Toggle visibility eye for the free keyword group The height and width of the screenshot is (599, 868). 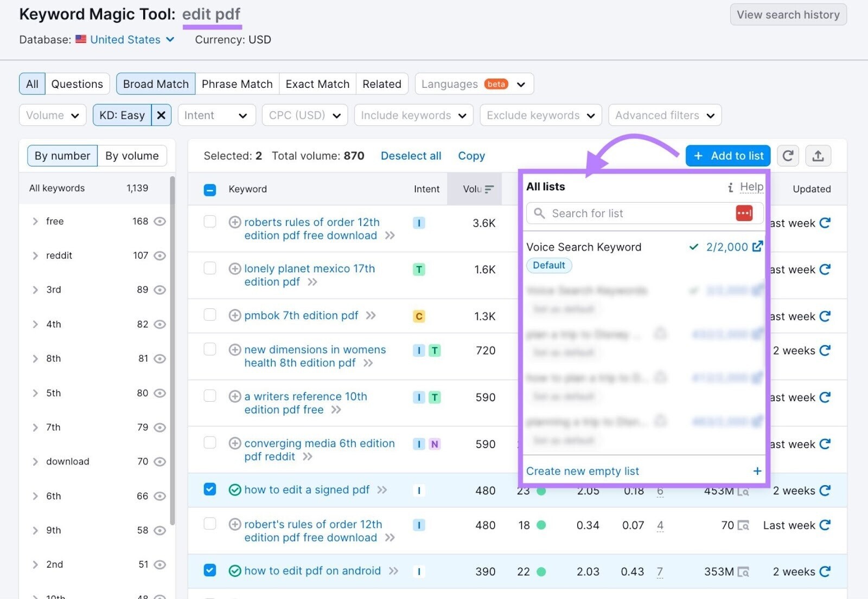pyautogui.click(x=159, y=221)
